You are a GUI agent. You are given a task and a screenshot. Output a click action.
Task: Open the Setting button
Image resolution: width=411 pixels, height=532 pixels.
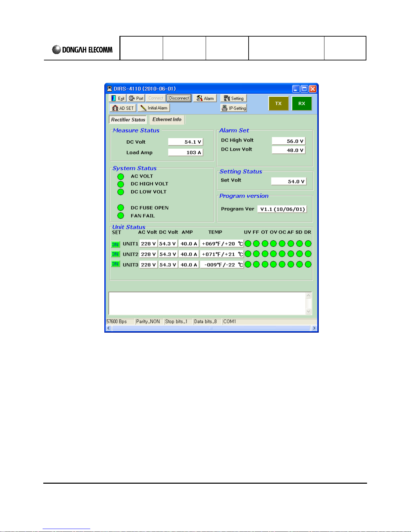click(234, 98)
